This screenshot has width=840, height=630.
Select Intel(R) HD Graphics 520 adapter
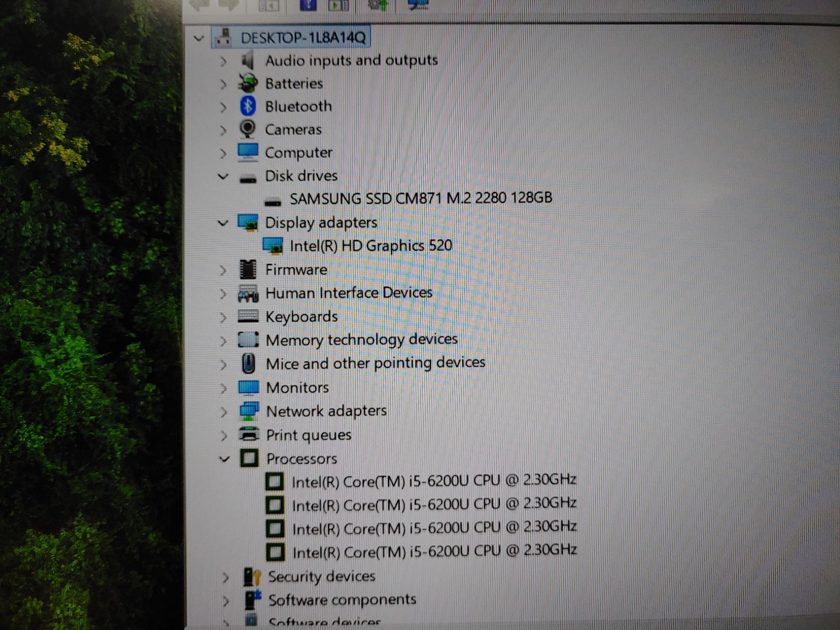pos(370,246)
